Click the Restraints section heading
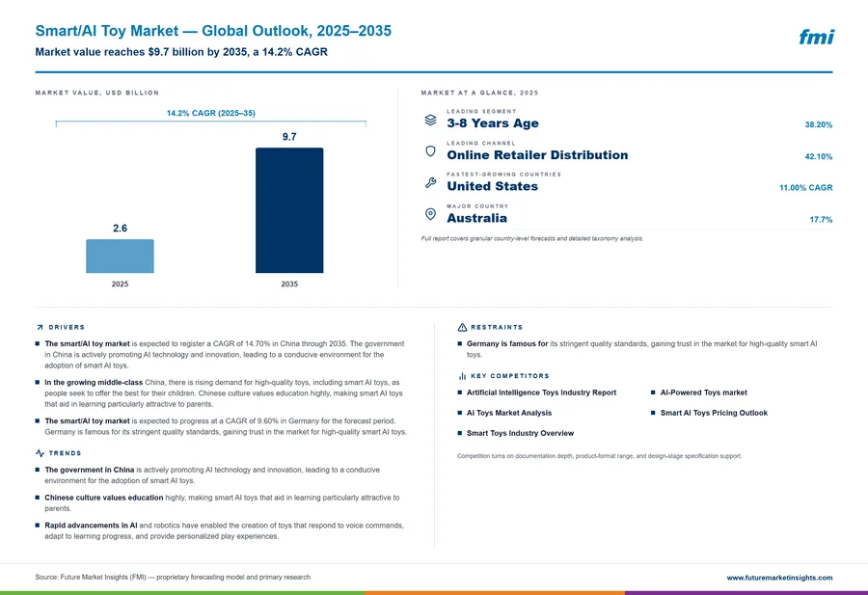868x595 pixels. coord(497,328)
